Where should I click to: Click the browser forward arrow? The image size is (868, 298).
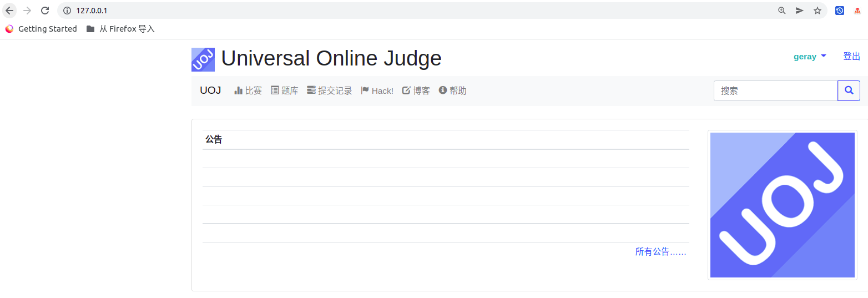click(27, 11)
